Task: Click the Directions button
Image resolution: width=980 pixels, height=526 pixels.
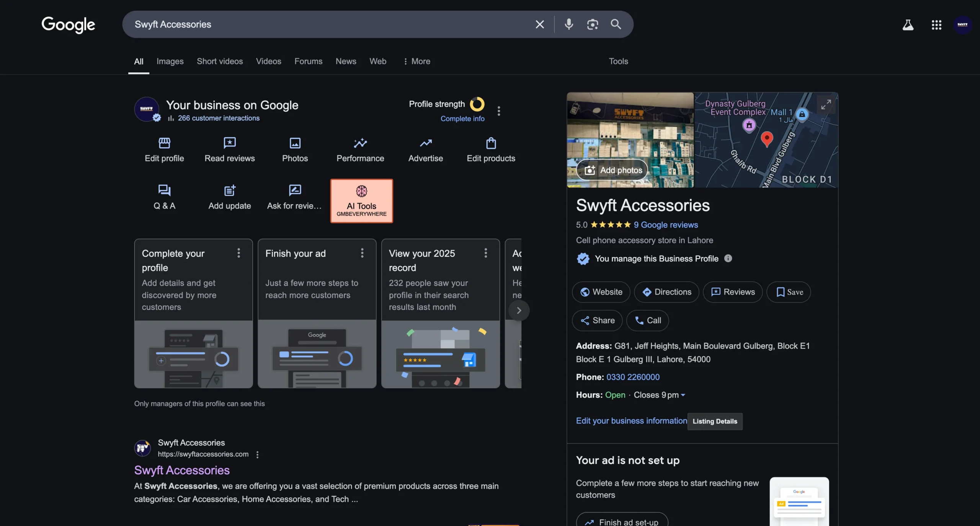Action: coord(666,292)
